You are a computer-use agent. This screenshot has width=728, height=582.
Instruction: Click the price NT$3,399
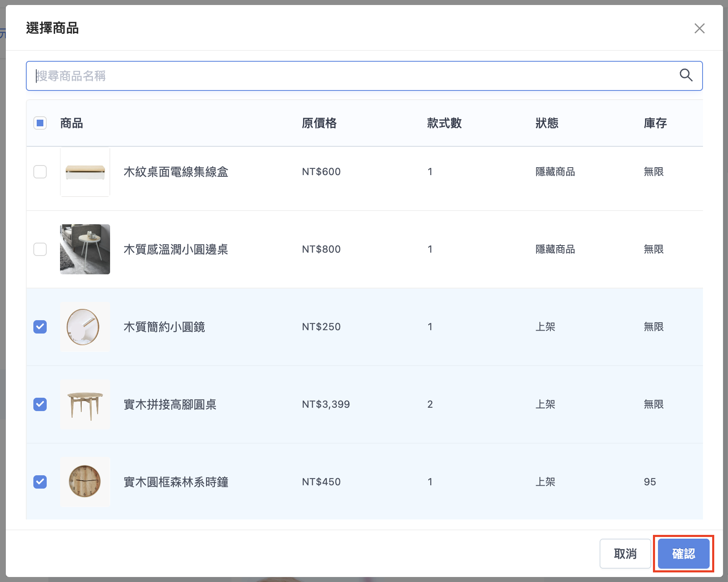point(326,404)
